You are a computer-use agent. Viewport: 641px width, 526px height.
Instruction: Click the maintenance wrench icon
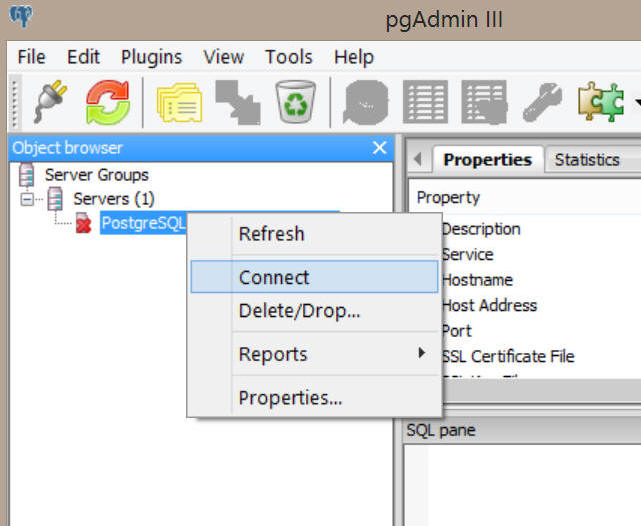(542, 102)
